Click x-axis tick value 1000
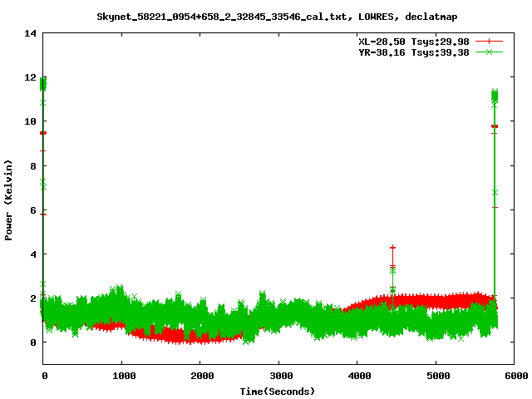This screenshot has width=532, height=399. tap(124, 376)
